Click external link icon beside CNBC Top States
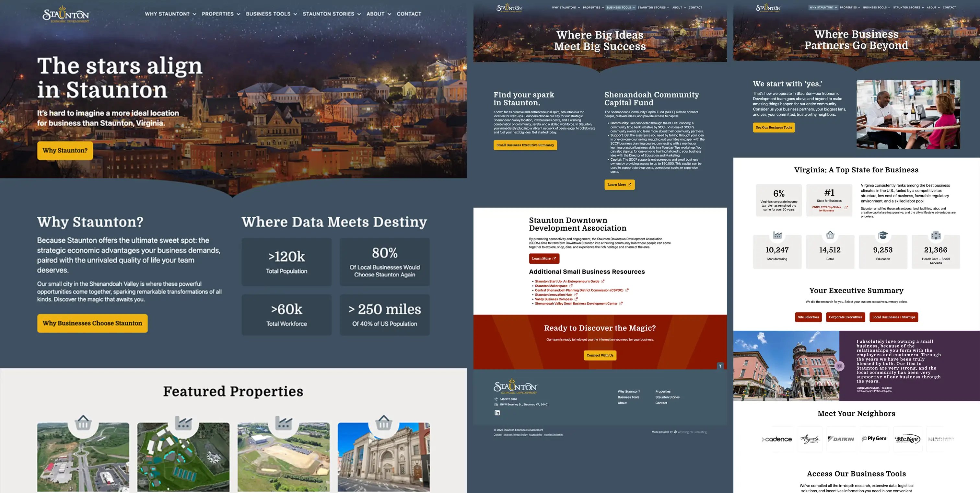980x493 pixels. click(846, 208)
